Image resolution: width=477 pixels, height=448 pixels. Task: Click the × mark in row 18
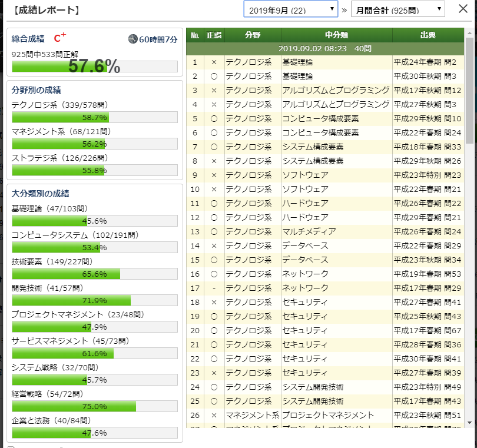tap(214, 303)
